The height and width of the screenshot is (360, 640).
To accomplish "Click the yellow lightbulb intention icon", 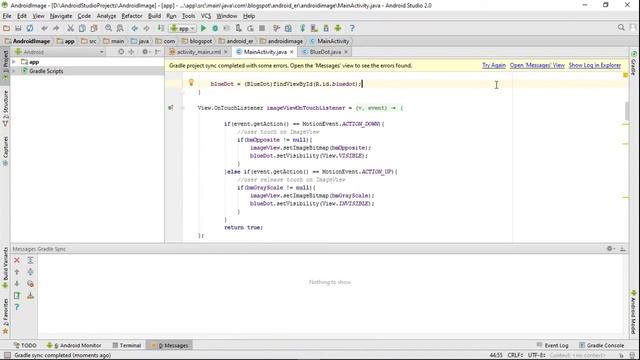I will (191, 83).
